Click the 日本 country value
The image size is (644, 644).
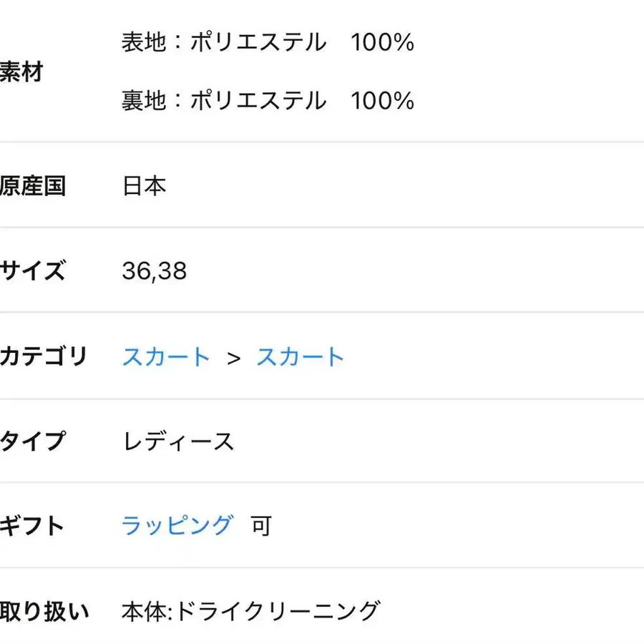click(145, 185)
